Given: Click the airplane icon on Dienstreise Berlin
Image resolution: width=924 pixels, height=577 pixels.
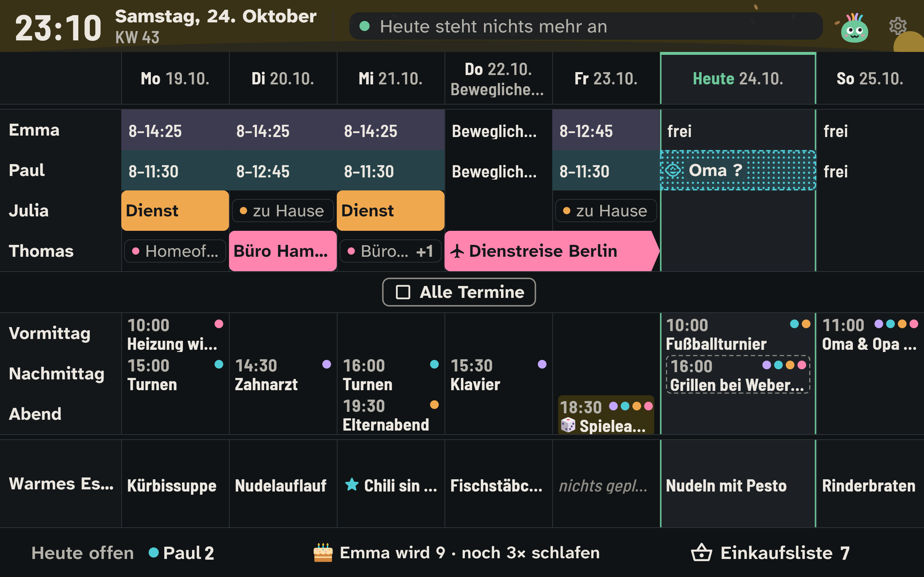Looking at the screenshot, I should 457,251.
